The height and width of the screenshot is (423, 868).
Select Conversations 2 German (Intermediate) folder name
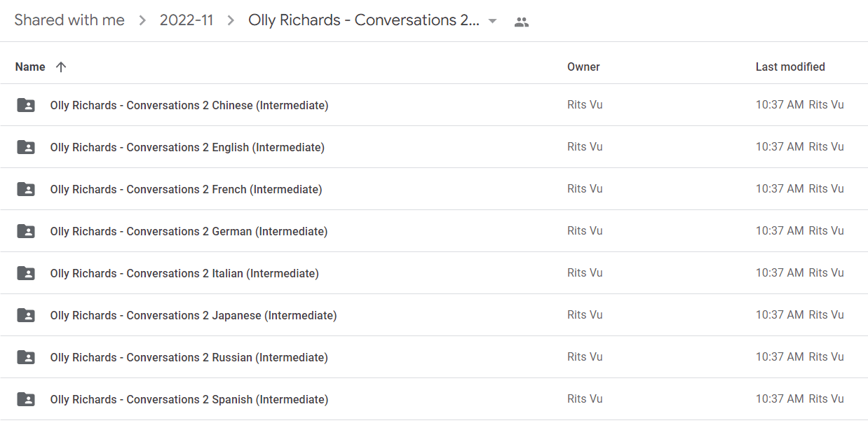(189, 232)
